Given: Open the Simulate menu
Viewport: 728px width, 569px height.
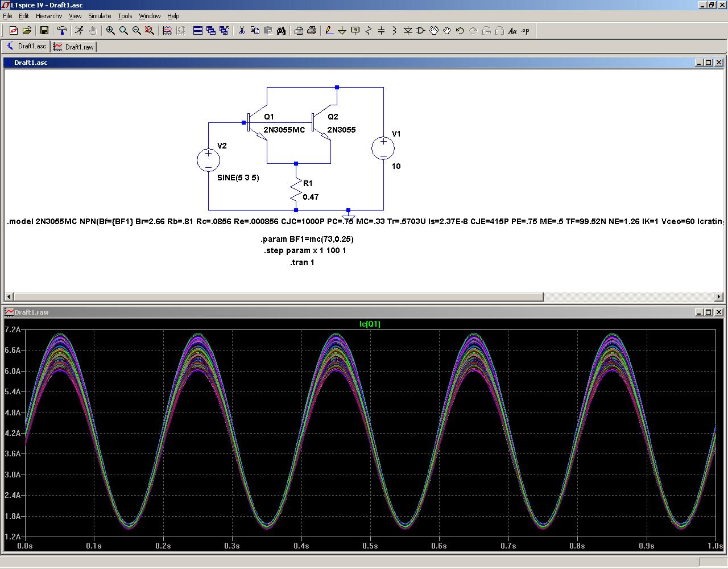Looking at the screenshot, I should [99, 16].
